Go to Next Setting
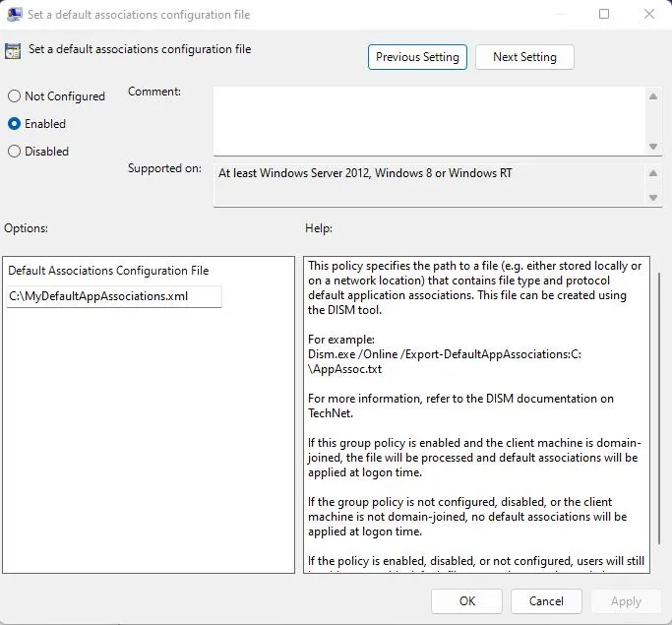Screen dimensions: 672x625 524,57
